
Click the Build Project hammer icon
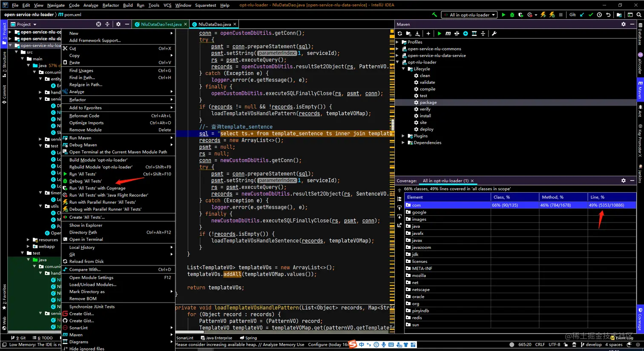click(434, 15)
